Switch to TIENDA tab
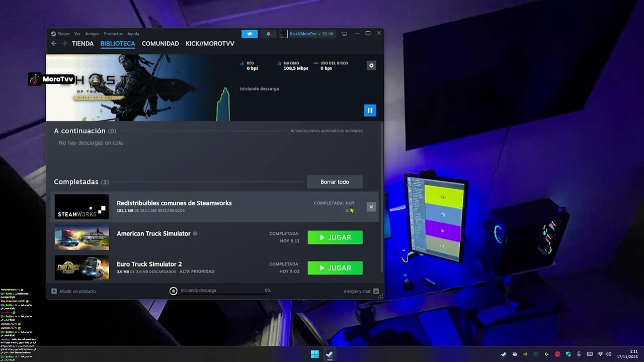The image size is (644, 362). click(83, 44)
